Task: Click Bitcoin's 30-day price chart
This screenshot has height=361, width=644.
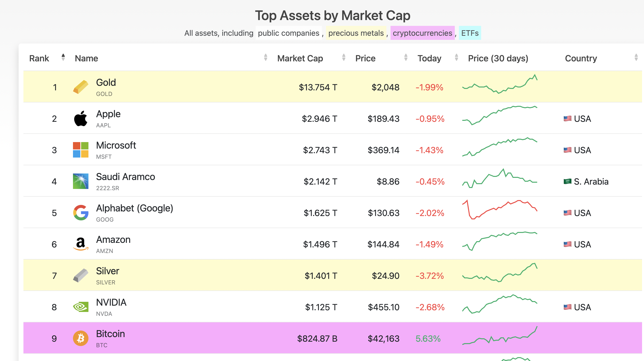Action: click(499, 335)
